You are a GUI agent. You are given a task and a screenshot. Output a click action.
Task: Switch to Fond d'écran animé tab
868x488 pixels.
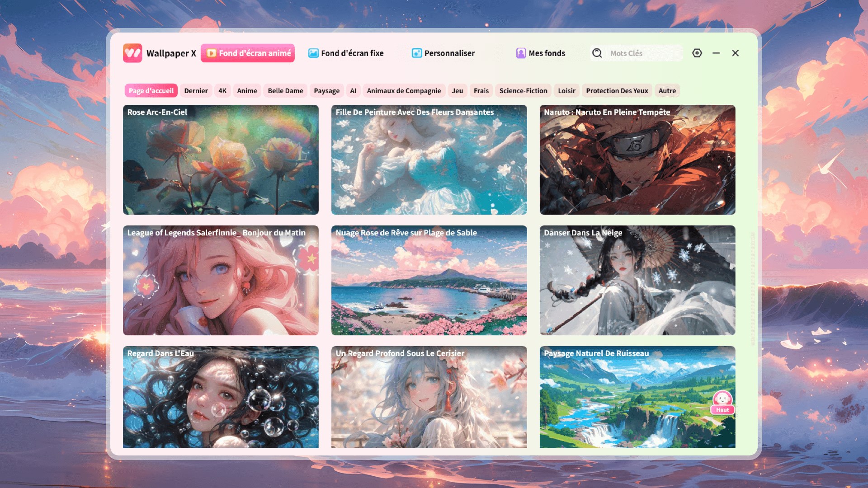pyautogui.click(x=248, y=53)
